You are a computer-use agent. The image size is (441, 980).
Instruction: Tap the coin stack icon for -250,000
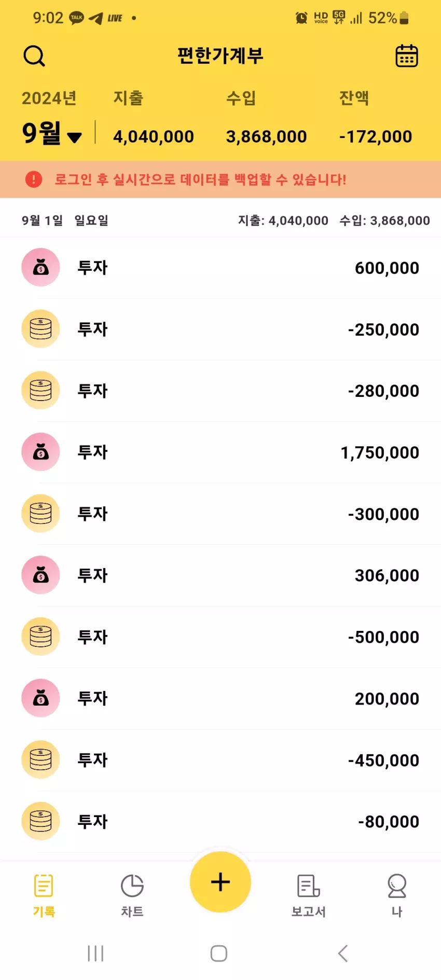pyautogui.click(x=40, y=329)
